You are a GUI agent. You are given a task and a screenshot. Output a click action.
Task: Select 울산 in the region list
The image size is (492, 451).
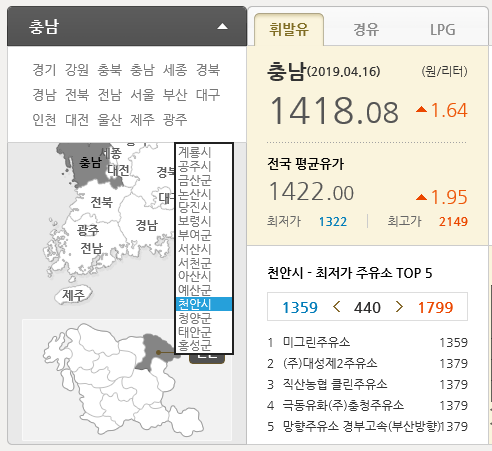[109, 120]
